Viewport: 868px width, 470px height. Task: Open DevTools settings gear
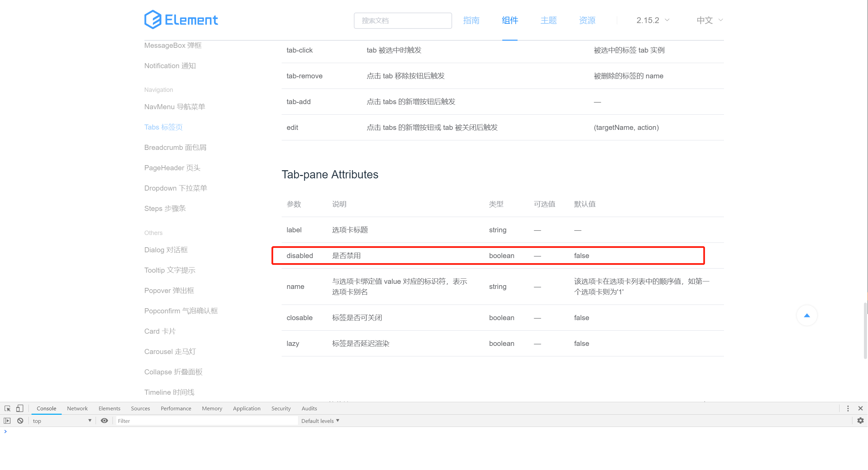click(x=860, y=420)
